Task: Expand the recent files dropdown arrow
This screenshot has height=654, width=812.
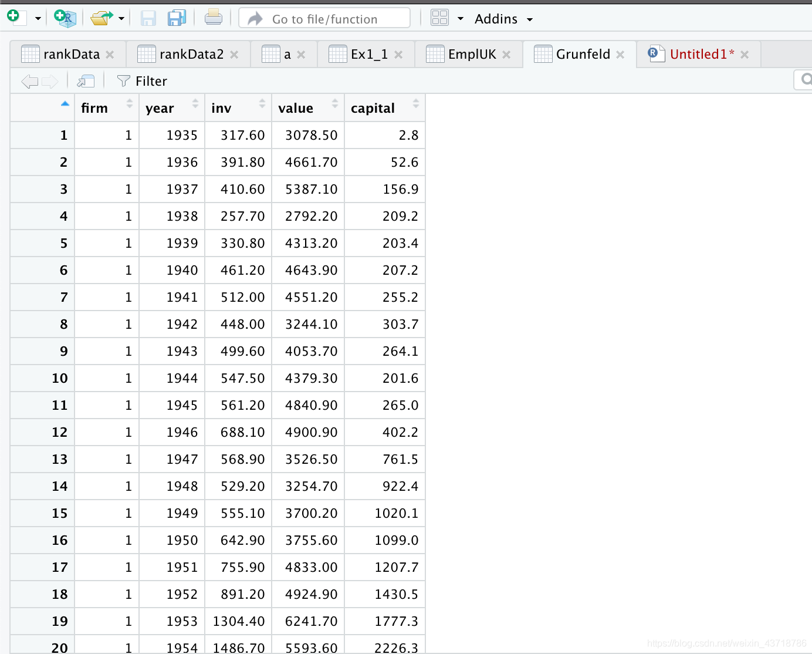Action: (x=121, y=19)
